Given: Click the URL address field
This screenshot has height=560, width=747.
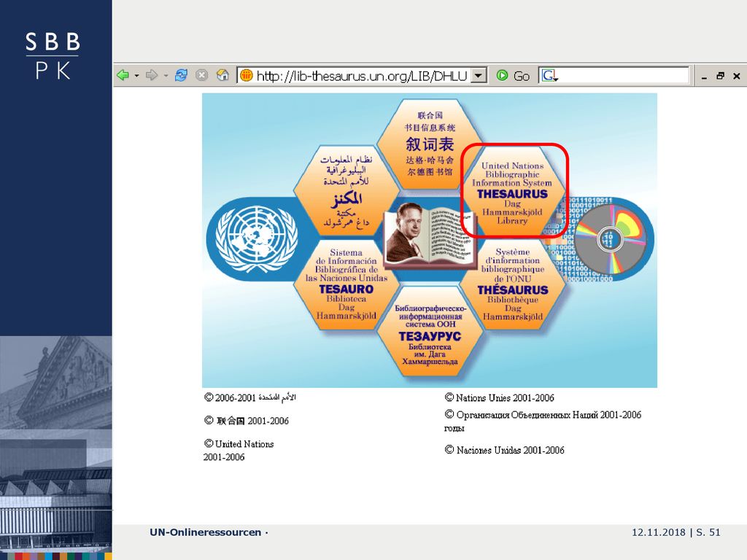Looking at the screenshot, I should point(362,76).
